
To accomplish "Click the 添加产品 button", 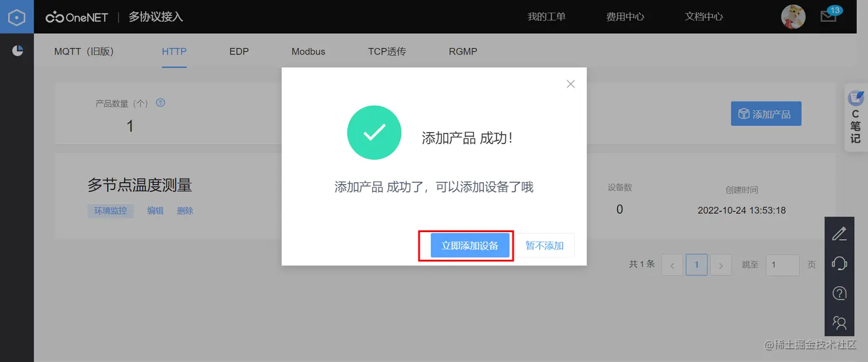I will click(766, 114).
